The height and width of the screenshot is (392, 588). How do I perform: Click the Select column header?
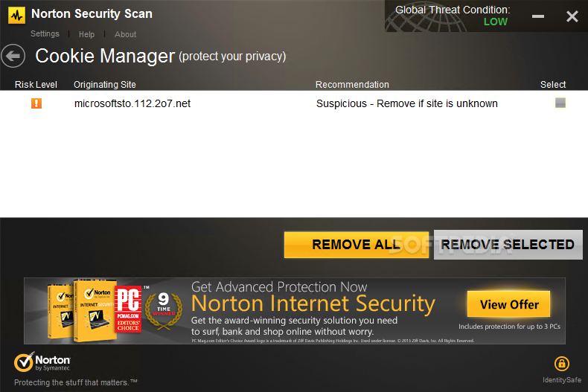553,85
